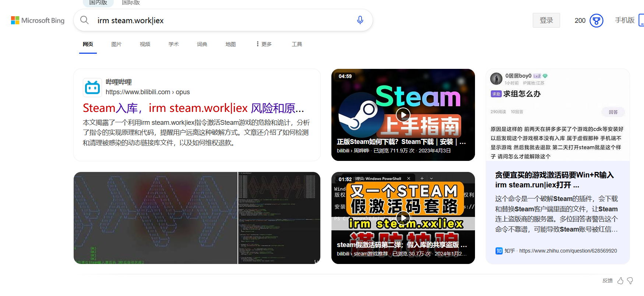The image size is (644, 296).
Task: Click the 回答 button in Zhihu card
Action: [613, 112]
